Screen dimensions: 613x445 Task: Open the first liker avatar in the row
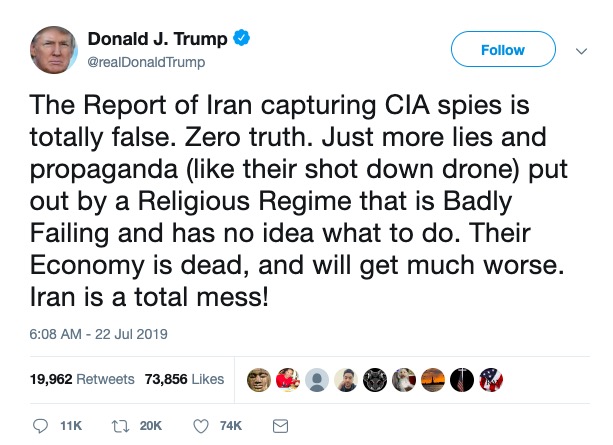(x=258, y=380)
